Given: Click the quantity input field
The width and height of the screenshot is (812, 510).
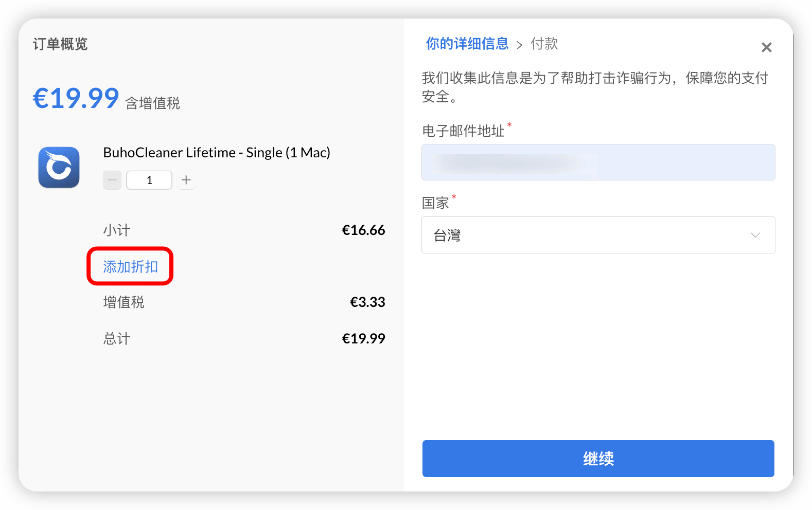Looking at the screenshot, I should pyautogui.click(x=149, y=180).
